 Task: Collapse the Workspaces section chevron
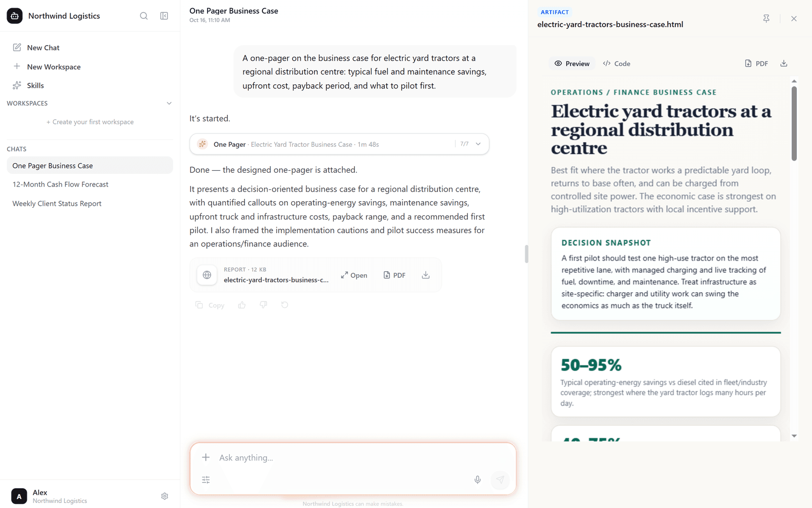(x=169, y=103)
